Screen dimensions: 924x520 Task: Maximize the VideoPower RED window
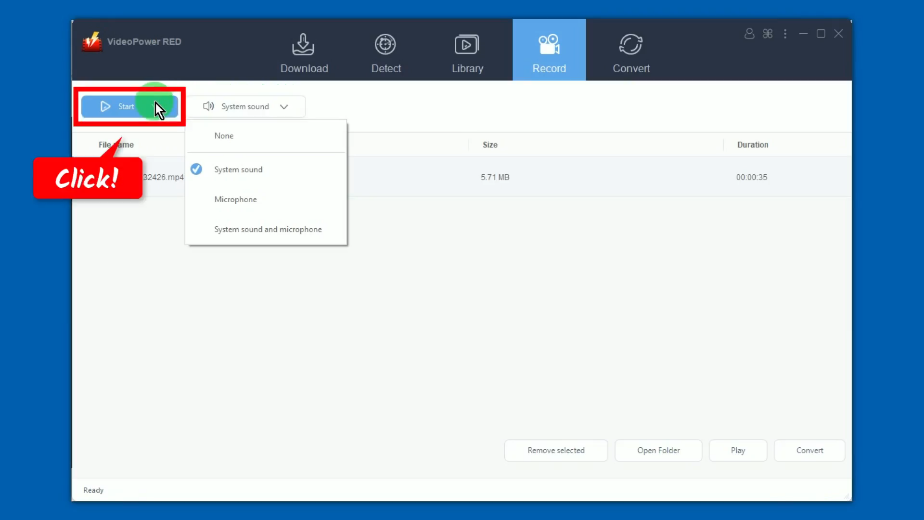pos(821,34)
